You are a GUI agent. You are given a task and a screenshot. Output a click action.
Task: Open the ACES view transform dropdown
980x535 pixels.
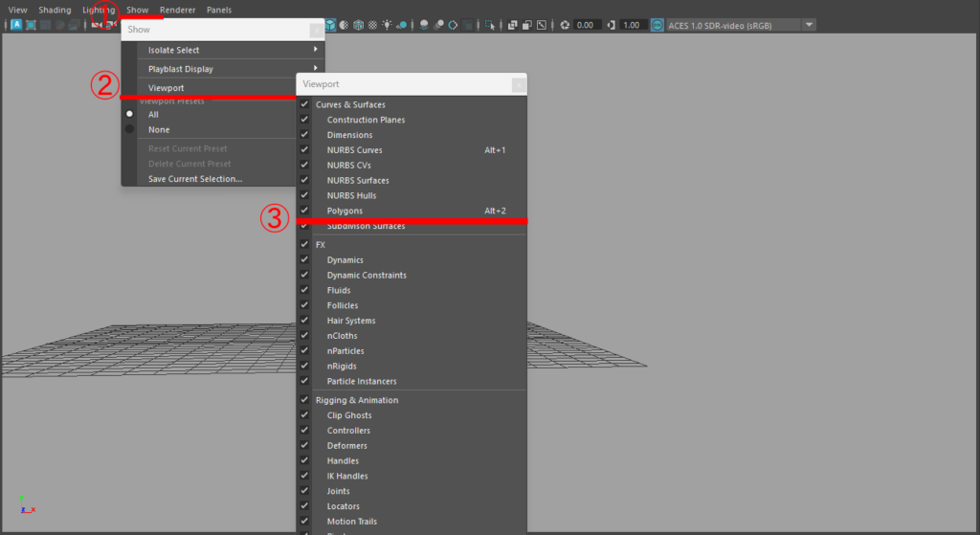coord(810,25)
